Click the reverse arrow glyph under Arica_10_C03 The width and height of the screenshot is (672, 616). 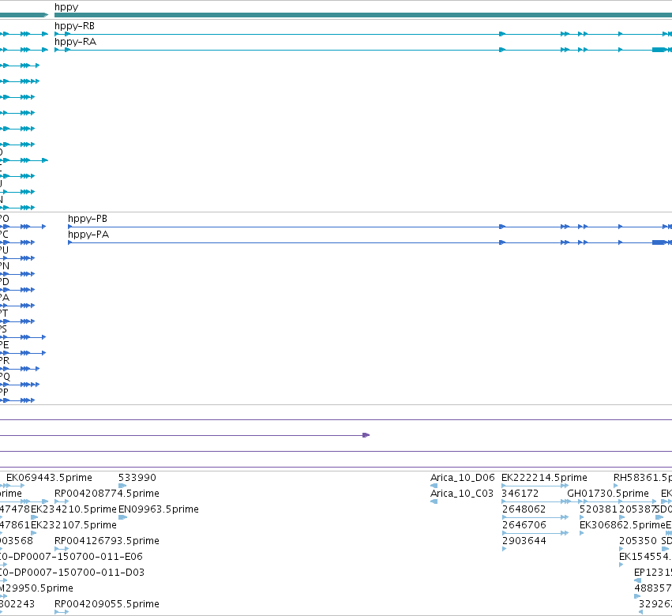coord(434,501)
